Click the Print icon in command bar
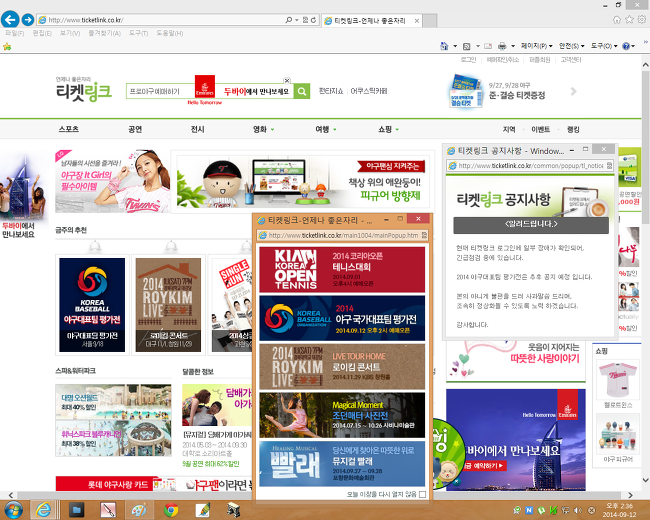 pyautogui.click(x=502, y=46)
